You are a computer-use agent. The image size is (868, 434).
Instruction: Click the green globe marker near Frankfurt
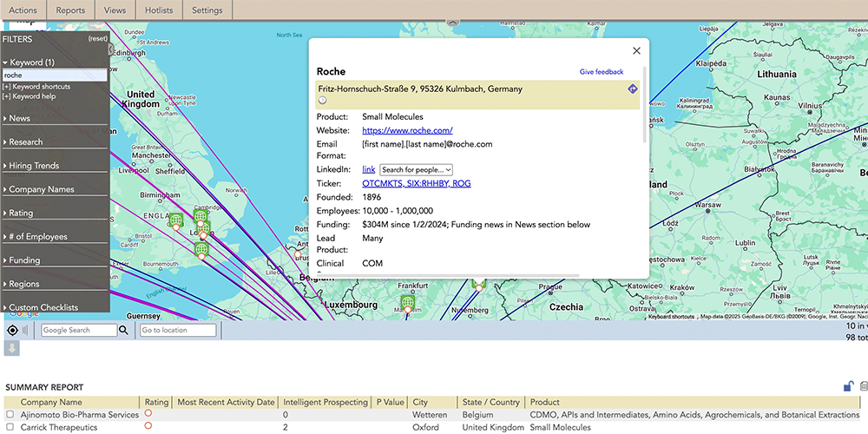coord(408,303)
